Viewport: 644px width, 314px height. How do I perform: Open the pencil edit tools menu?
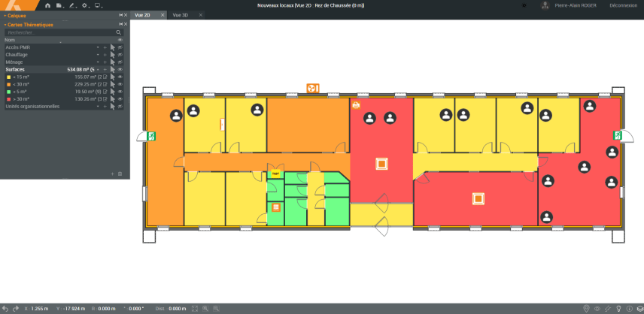coord(72,5)
